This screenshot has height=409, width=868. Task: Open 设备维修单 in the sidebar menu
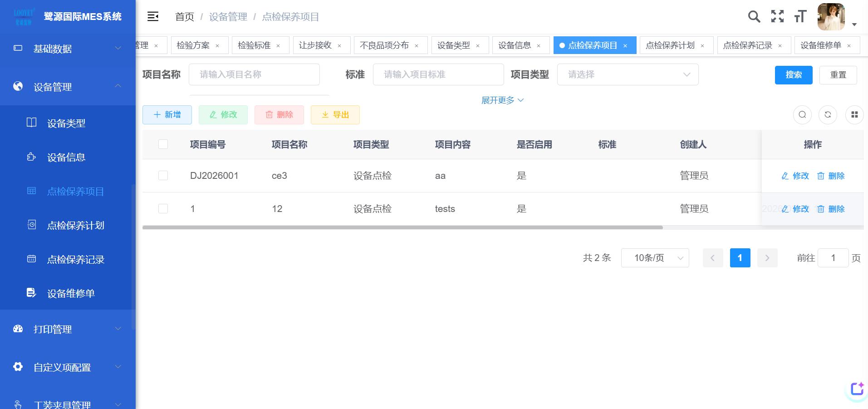pos(71,294)
